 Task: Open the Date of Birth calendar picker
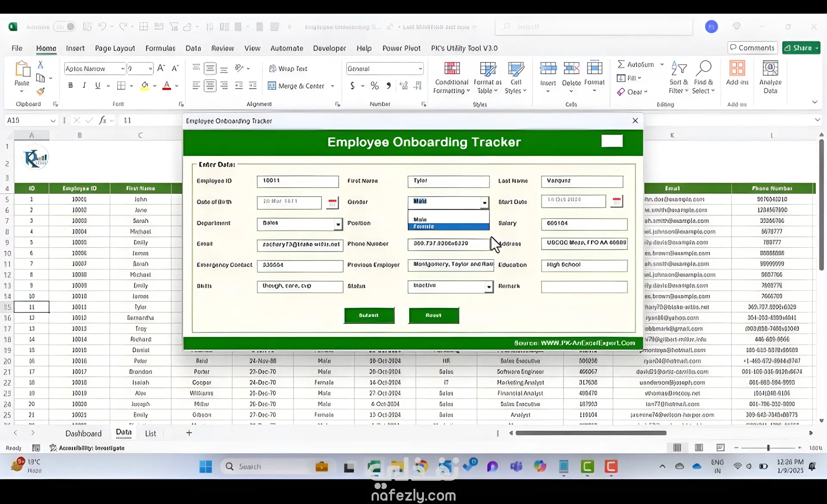pyautogui.click(x=332, y=202)
